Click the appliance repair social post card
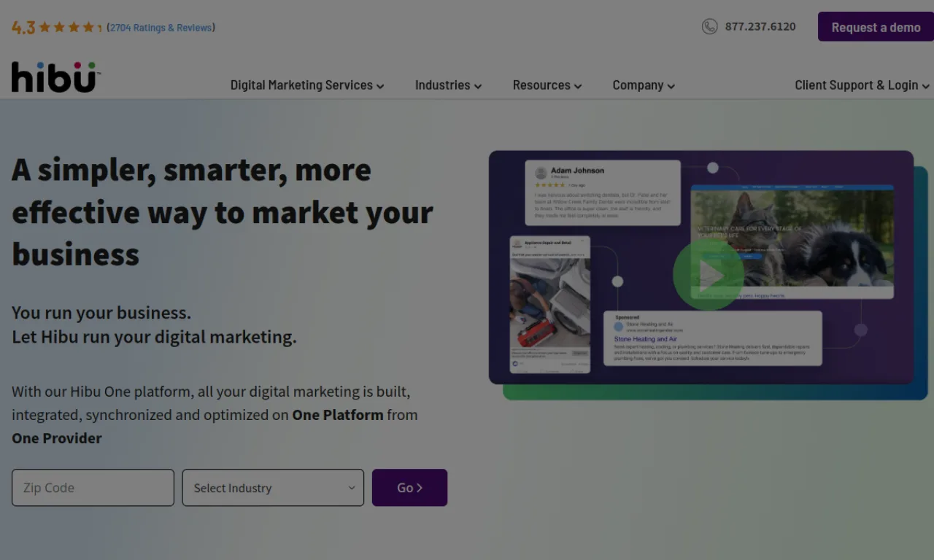Image resolution: width=934 pixels, height=560 pixels. (550, 305)
